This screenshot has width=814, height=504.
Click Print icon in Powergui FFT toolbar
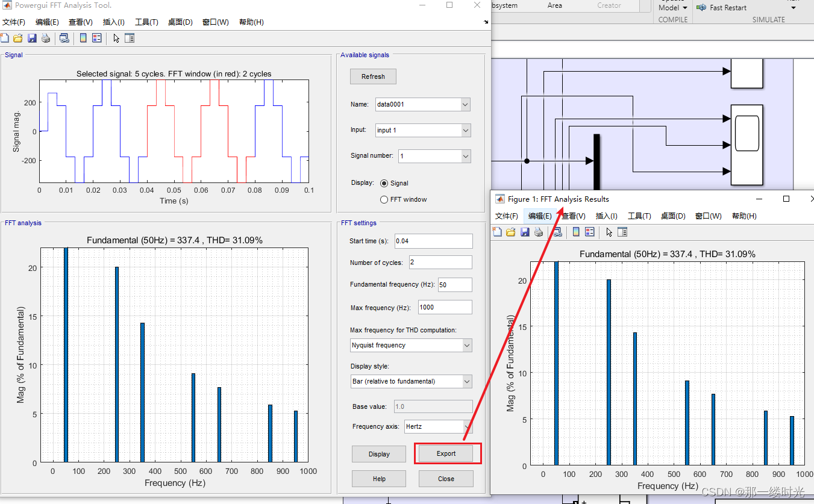(46, 39)
